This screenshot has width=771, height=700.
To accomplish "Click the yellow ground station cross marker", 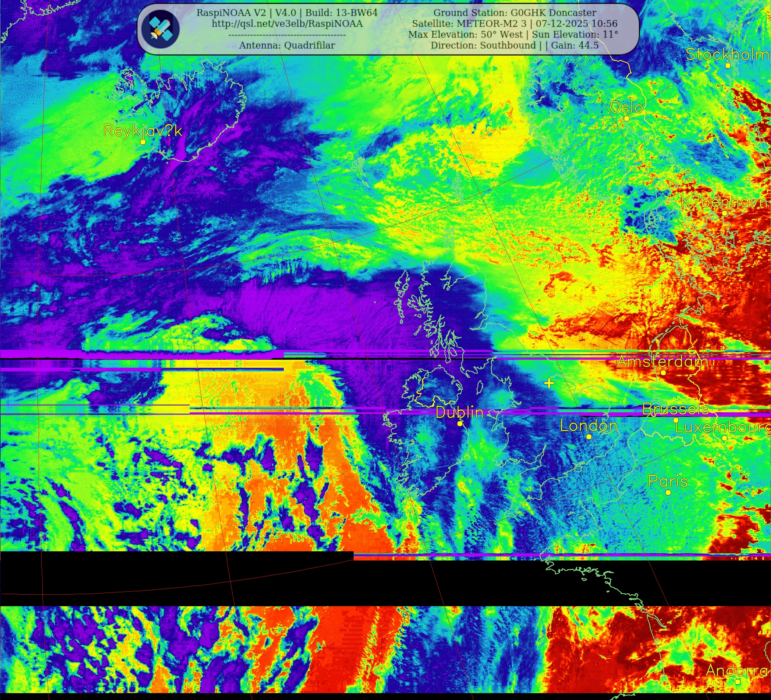I will 549,383.
